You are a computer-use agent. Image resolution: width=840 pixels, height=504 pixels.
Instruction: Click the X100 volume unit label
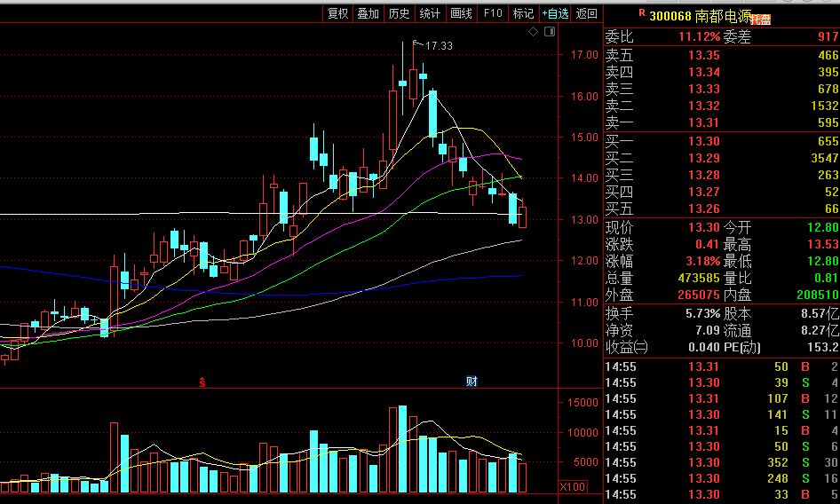[573, 487]
